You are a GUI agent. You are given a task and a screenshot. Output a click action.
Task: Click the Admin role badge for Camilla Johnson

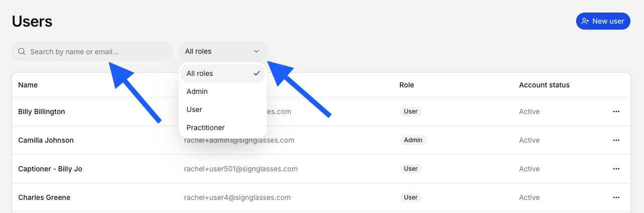(413, 140)
